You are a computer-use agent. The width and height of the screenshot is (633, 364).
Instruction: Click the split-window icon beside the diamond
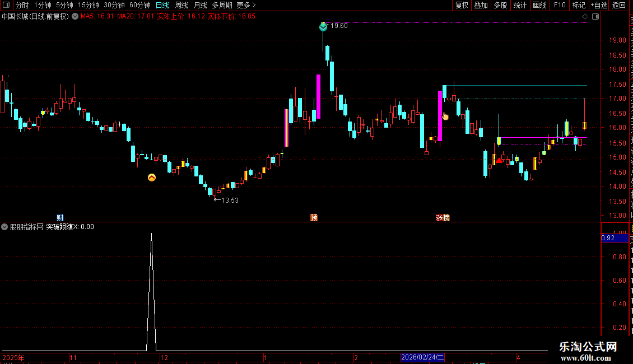[595, 17]
